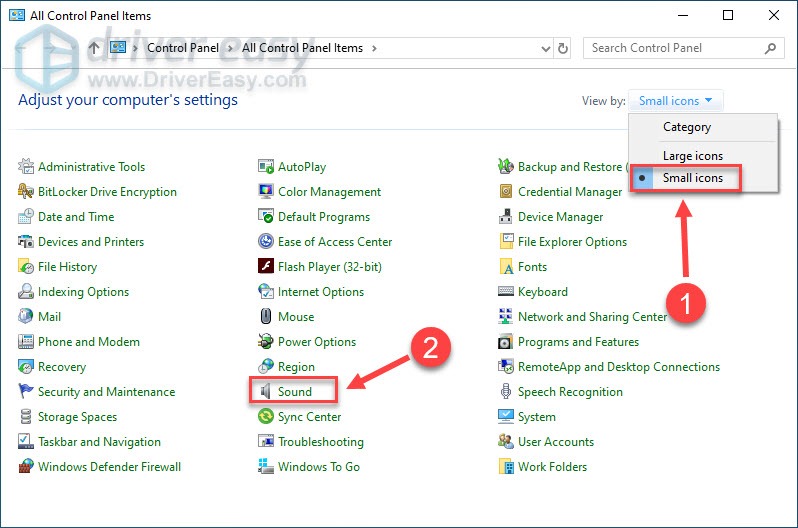
Task: Click the Power Options icon
Action: 266,342
